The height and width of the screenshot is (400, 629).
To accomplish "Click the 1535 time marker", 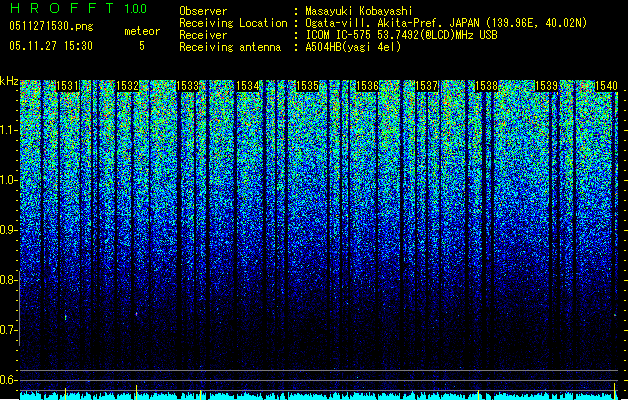I will click(x=307, y=86).
